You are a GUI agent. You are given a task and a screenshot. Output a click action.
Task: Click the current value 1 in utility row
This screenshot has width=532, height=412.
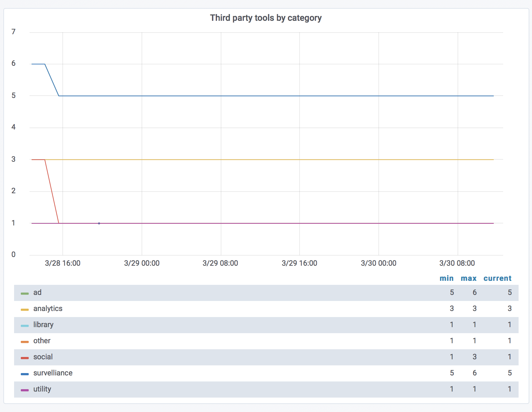point(510,389)
